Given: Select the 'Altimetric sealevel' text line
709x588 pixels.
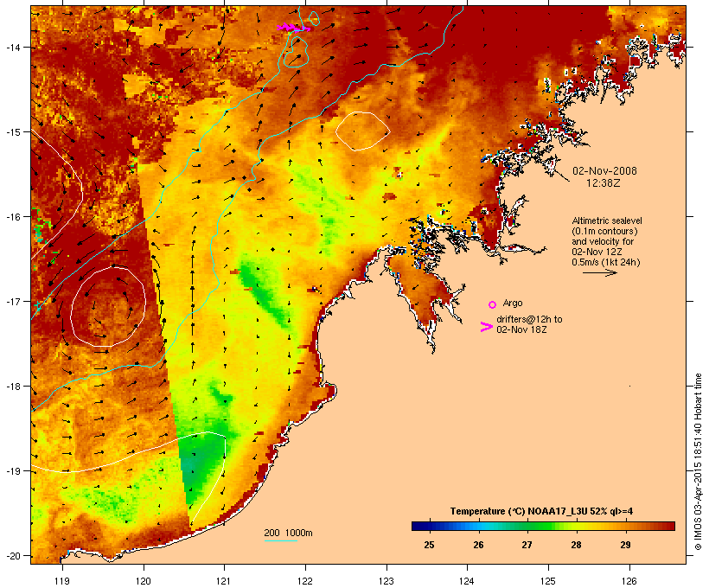Looking at the screenshot, I should tap(607, 220).
